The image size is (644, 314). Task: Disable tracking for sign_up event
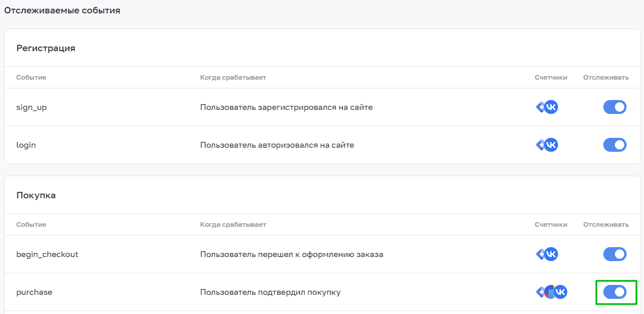(x=615, y=107)
